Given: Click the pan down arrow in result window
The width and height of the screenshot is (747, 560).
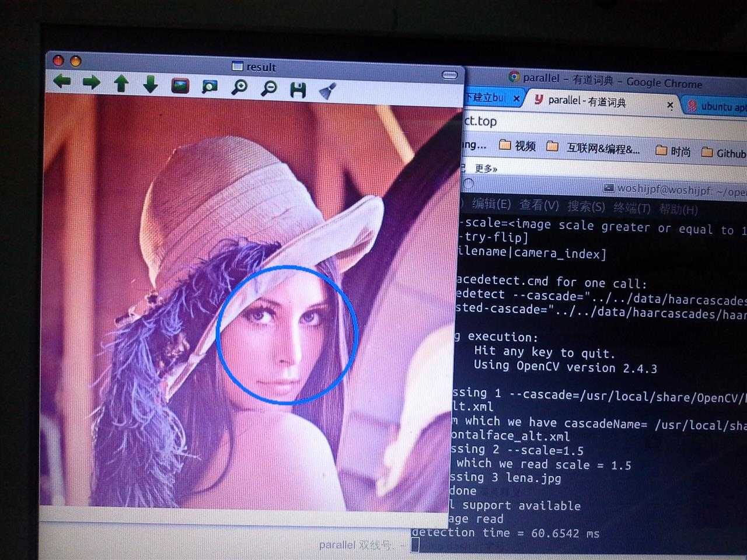Looking at the screenshot, I should [x=151, y=85].
